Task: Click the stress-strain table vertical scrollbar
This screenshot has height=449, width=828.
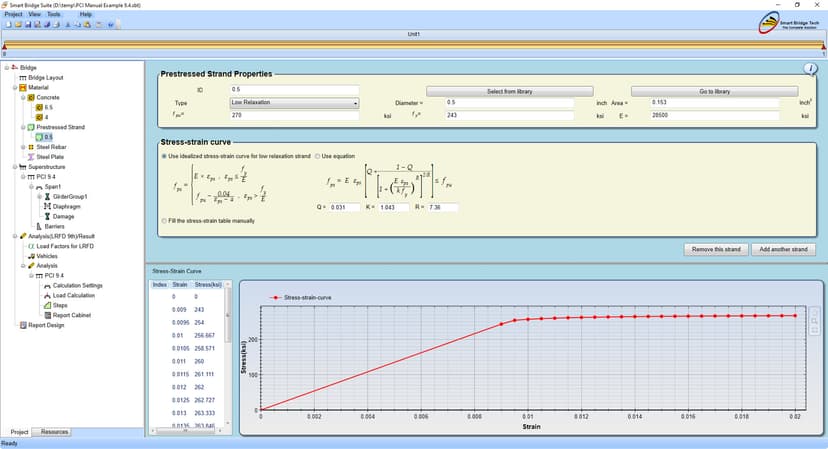Action: click(228, 354)
